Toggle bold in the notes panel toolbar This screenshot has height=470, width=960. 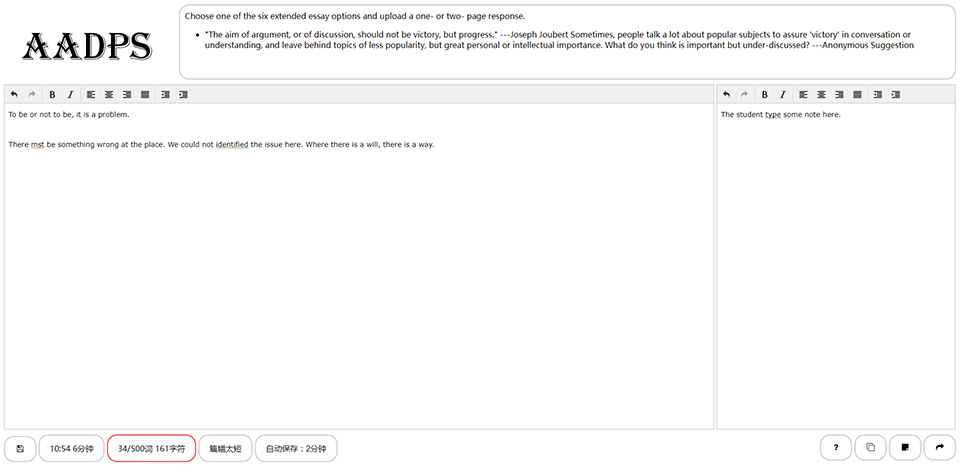click(x=765, y=95)
